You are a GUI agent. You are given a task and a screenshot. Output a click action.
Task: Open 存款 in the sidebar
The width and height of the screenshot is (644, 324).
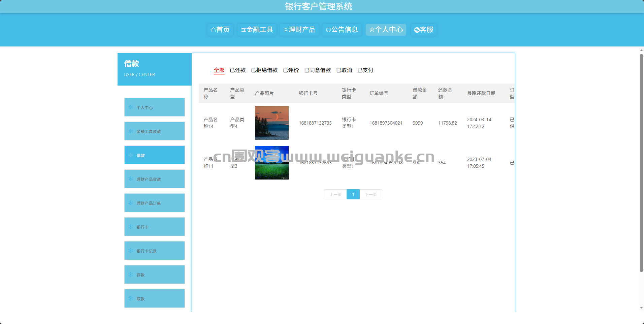click(155, 274)
